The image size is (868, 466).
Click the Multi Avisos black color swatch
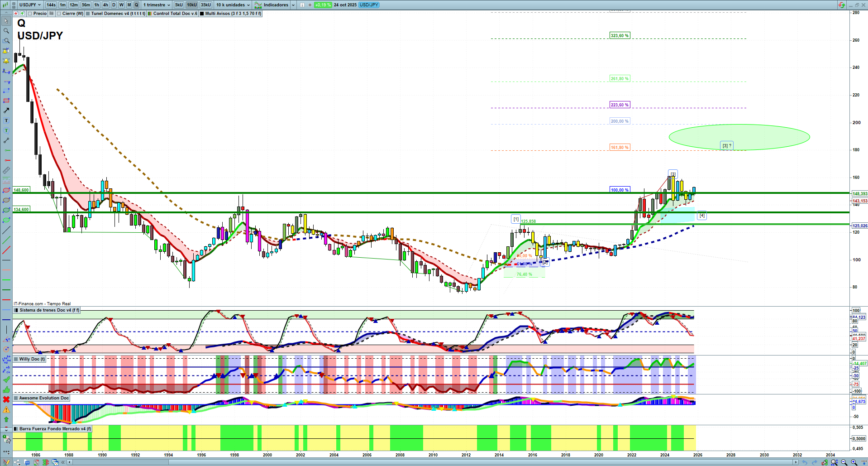[x=202, y=14]
